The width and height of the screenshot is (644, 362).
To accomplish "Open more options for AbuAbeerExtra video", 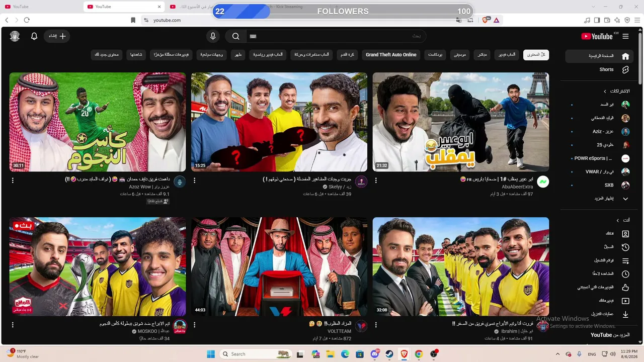I will [376, 180].
